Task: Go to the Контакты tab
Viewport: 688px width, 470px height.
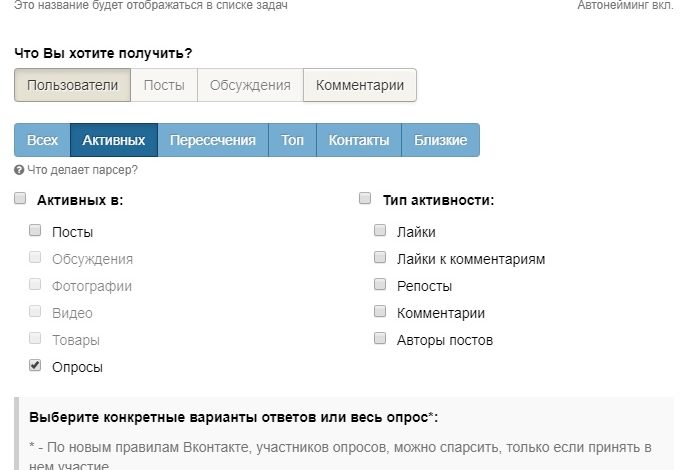Action: click(x=359, y=140)
